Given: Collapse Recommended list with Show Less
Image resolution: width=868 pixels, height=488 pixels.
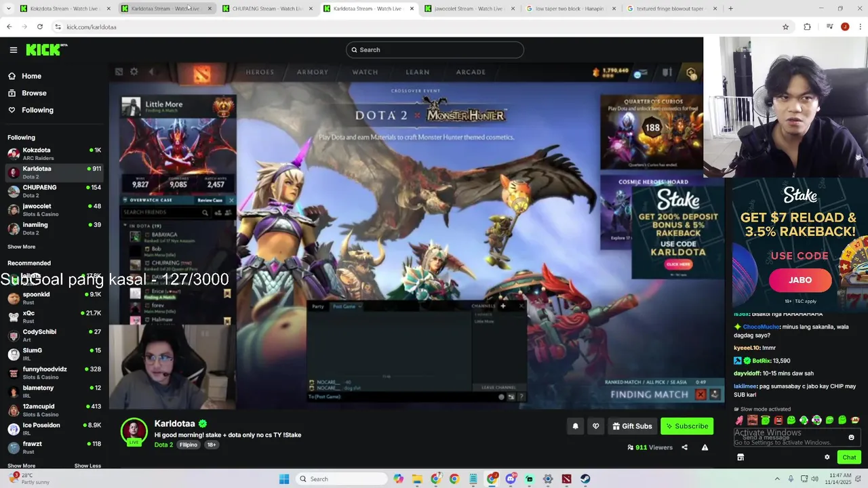Looking at the screenshot, I should [87, 466].
